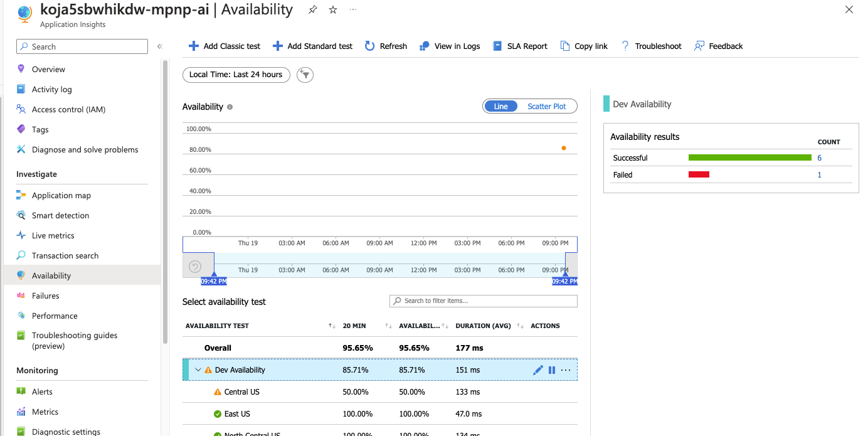Open View in Logs
This screenshot has height=436, width=868.
450,46
